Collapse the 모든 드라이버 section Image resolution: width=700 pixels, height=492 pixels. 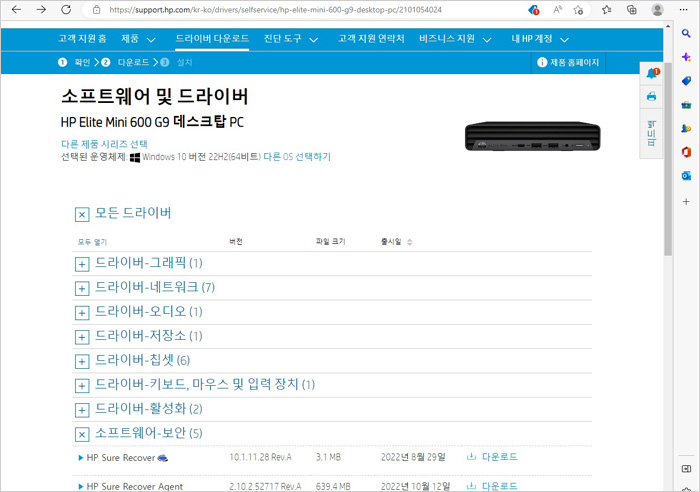click(x=82, y=215)
